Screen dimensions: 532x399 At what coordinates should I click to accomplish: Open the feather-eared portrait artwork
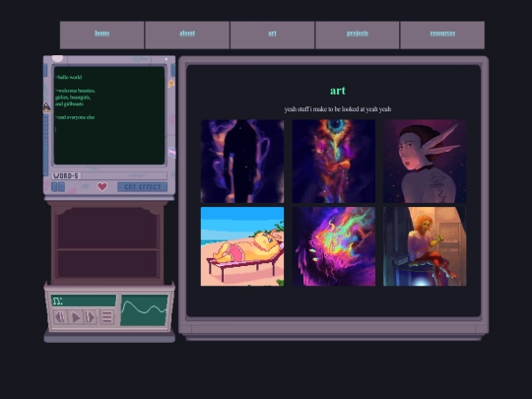point(425,162)
